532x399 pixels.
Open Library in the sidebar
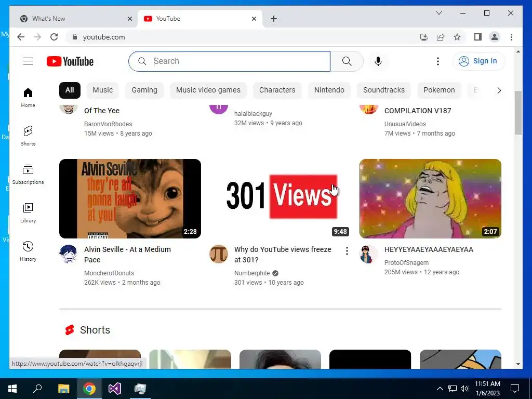point(28,212)
